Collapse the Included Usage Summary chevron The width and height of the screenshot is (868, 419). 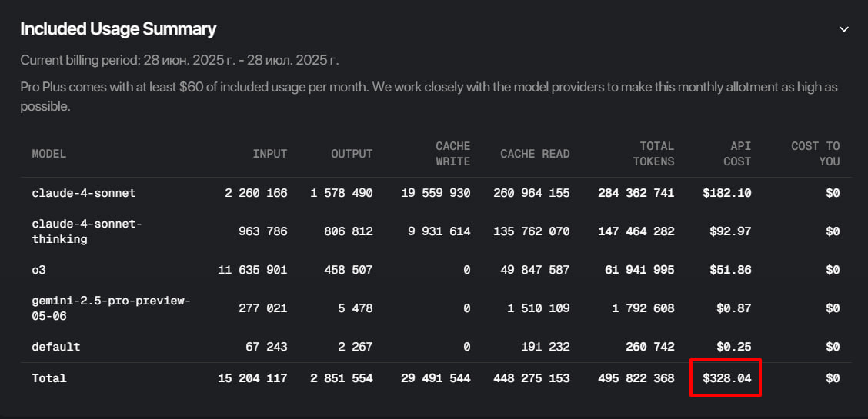844,29
